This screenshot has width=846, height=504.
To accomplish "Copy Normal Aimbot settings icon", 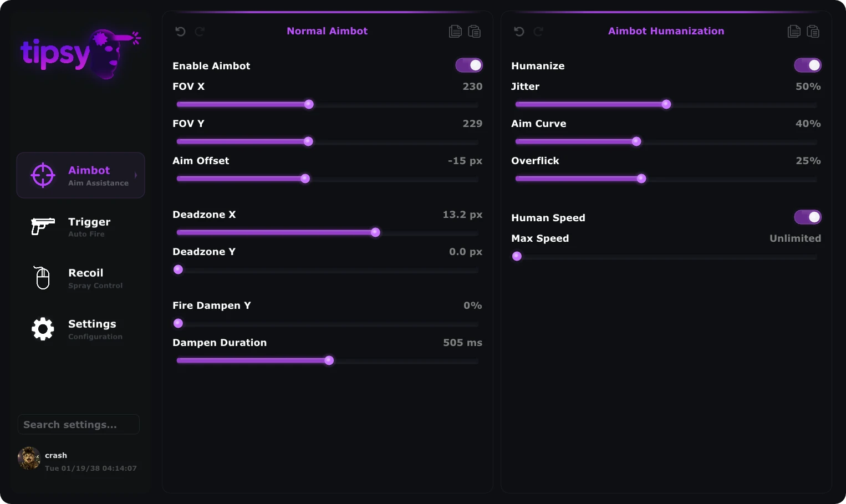I will [x=455, y=32].
